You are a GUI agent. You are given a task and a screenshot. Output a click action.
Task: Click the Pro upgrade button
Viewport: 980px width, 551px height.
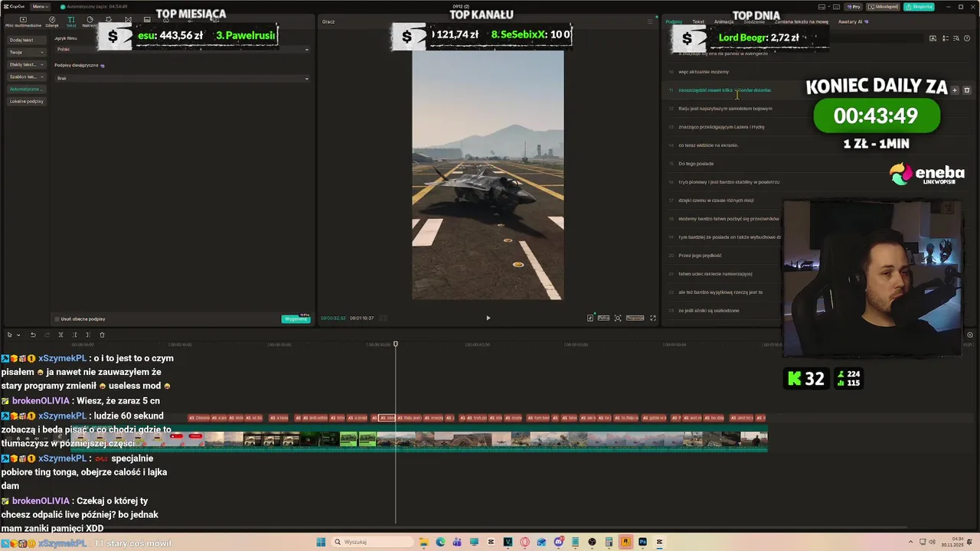pos(853,7)
